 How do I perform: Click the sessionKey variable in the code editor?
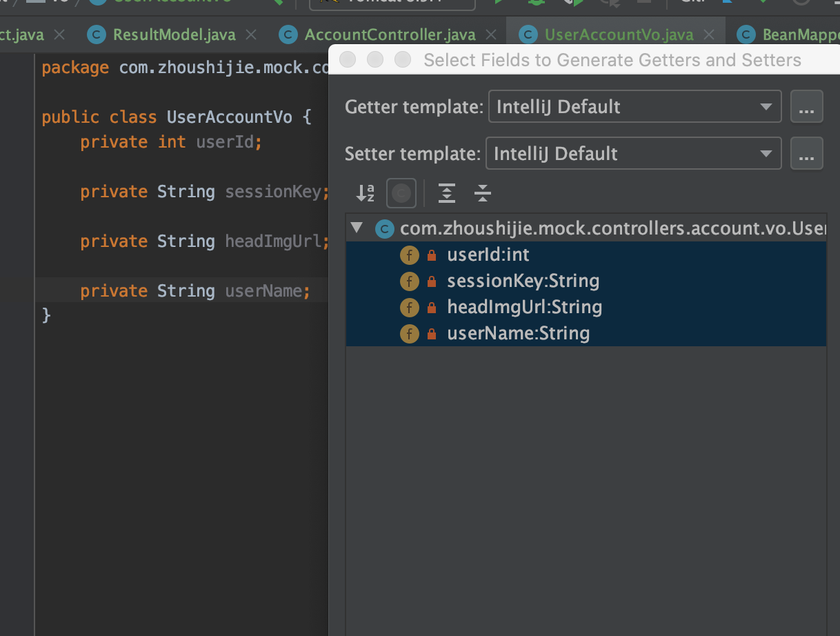(x=273, y=192)
